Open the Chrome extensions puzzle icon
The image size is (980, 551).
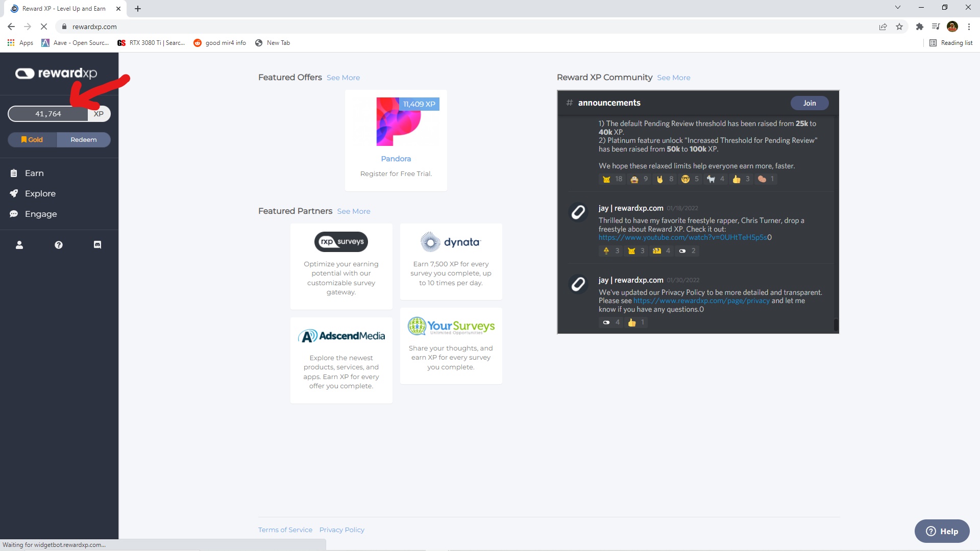(920, 27)
